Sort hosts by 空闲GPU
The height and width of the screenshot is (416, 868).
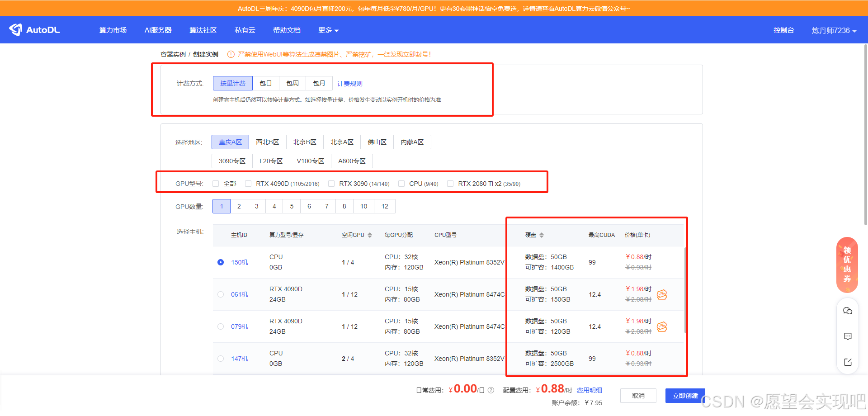pyautogui.click(x=369, y=235)
